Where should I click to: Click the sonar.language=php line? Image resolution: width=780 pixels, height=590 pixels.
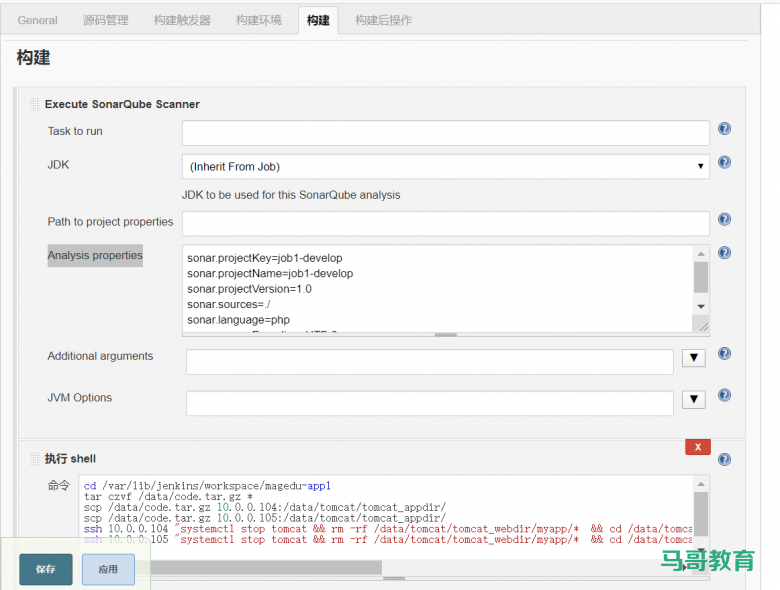[238, 320]
